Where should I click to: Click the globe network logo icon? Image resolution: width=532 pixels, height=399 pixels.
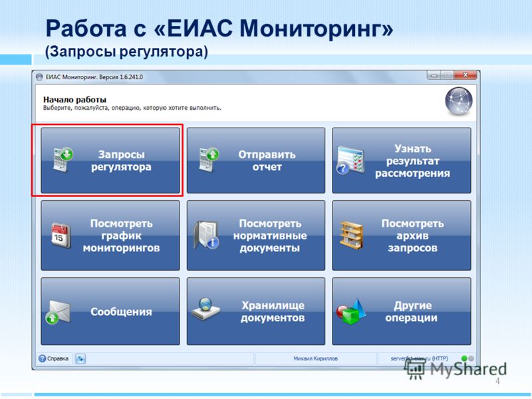tap(459, 101)
